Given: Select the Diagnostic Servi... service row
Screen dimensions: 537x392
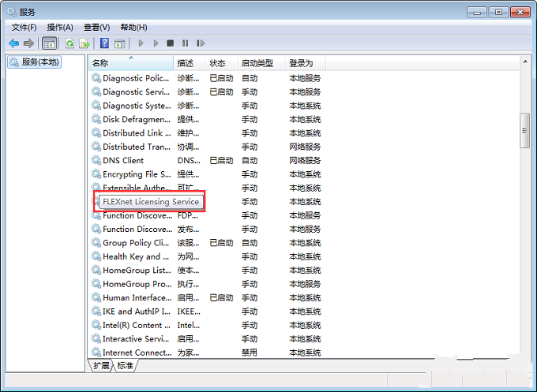Looking at the screenshot, I should (x=206, y=92).
